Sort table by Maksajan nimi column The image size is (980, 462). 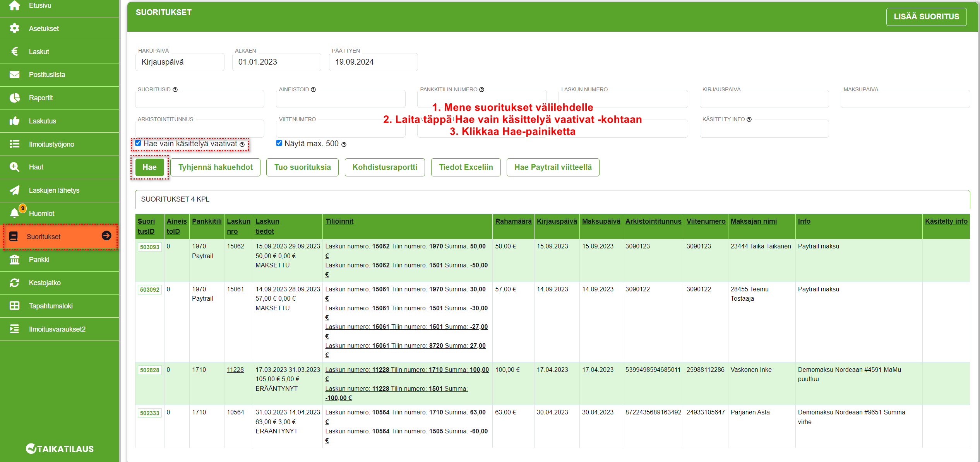(x=754, y=221)
